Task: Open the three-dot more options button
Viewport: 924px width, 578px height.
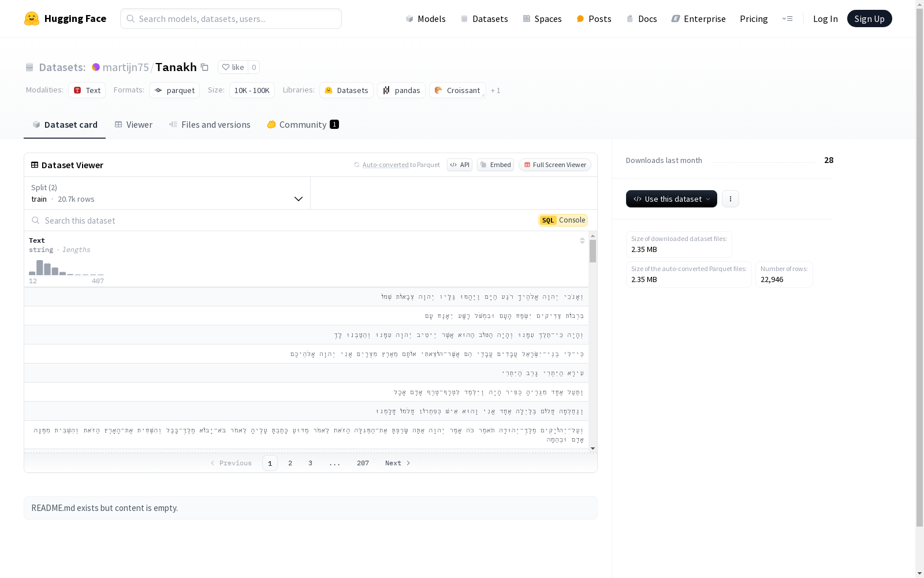Action: pos(731,199)
